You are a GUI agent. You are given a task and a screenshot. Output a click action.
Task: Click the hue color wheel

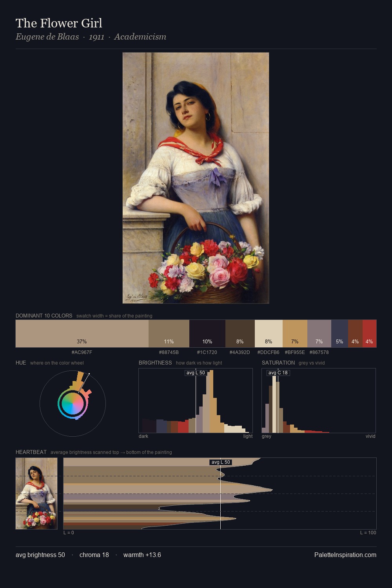tap(73, 403)
